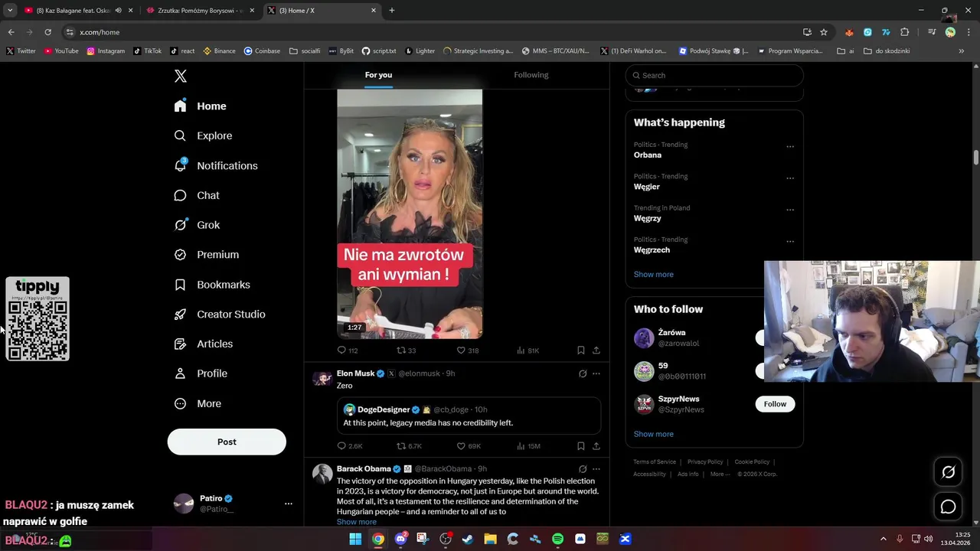Image resolution: width=980 pixels, height=551 pixels.
Task: Open more options on Elon Musk post
Action: 596,373
